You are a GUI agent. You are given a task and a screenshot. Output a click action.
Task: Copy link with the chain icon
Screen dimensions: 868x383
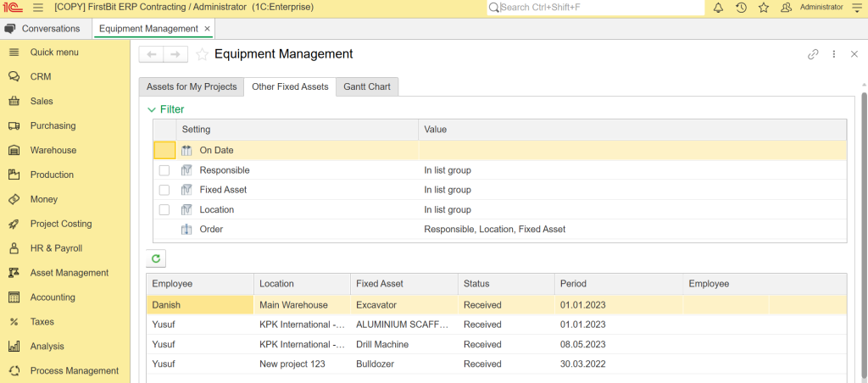[x=813, y=54]
